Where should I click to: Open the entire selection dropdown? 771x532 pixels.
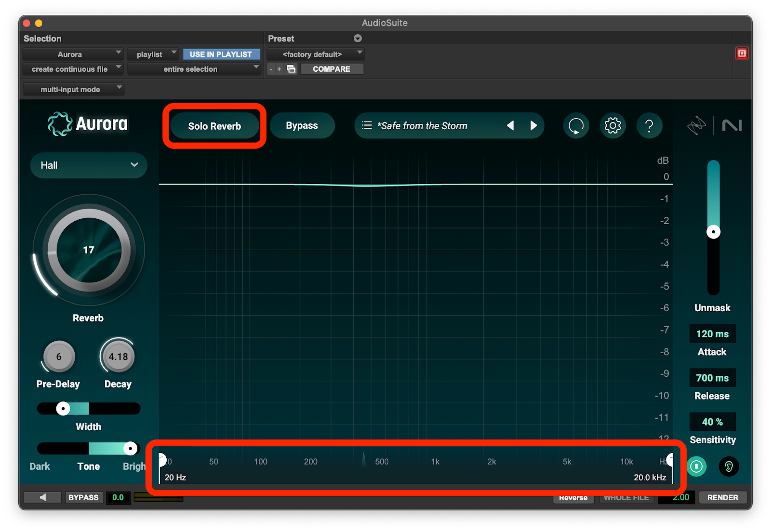(194, 69)
